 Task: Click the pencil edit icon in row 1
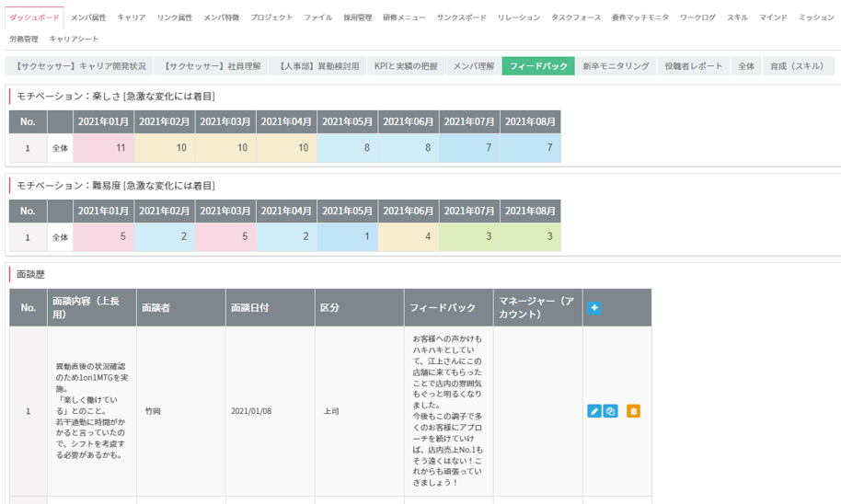(x=593, y=411)
